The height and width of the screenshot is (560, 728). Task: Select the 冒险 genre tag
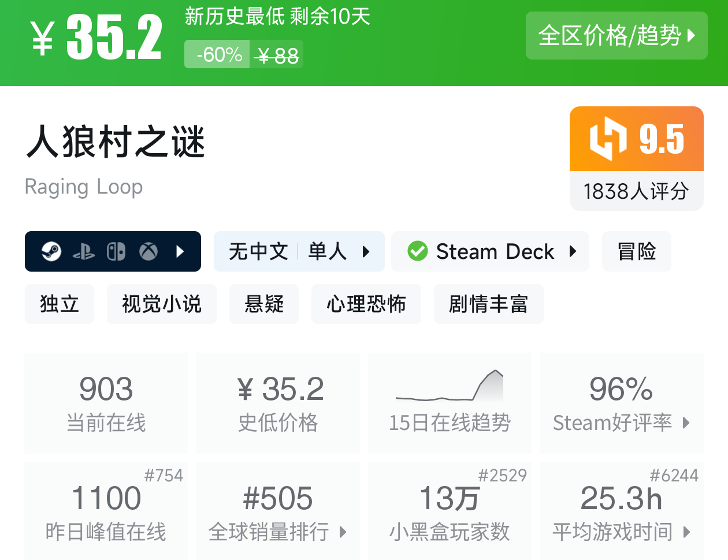point(637,251)
